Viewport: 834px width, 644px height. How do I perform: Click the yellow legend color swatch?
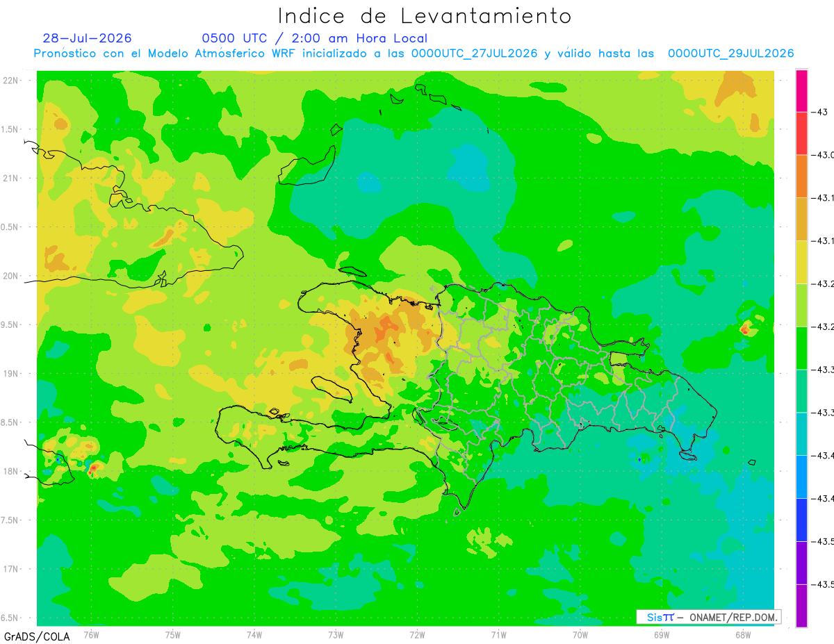[x=801, y=262]
